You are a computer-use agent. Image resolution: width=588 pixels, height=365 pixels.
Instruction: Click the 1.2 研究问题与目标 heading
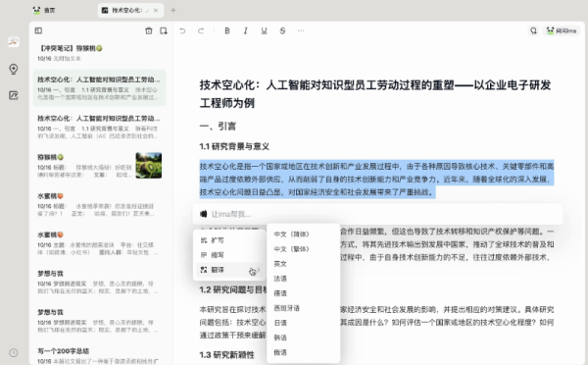[x=233, y=289]
